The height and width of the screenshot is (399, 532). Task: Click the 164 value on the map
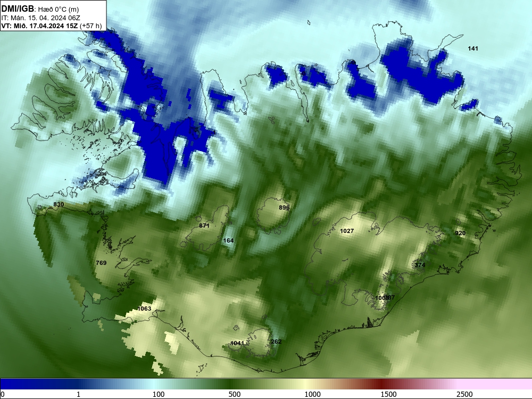tap(228, 240)
